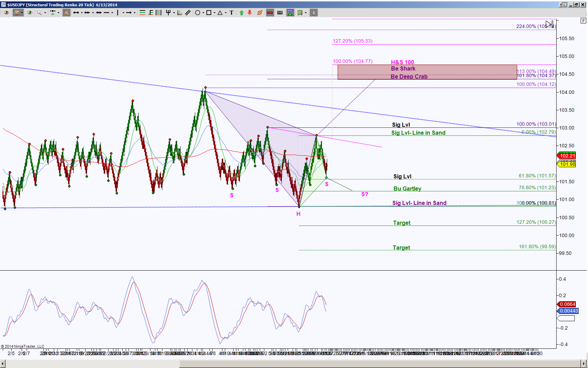
Task: Expand the marker tool dropdown arrow
Action: point(58,13)
